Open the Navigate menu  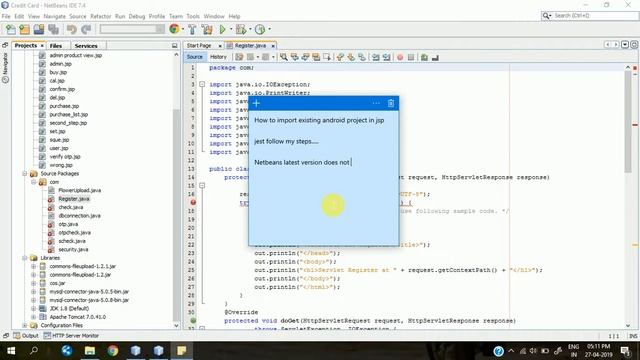54,16
